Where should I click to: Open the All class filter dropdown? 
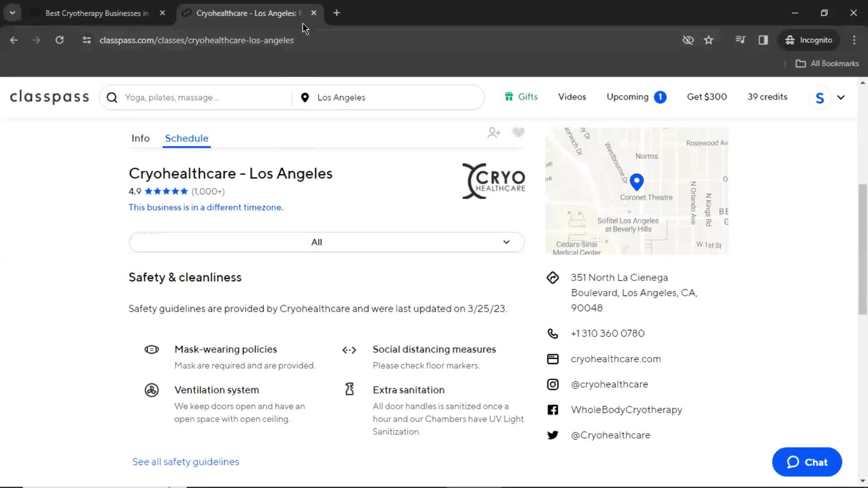pos(326,242)
